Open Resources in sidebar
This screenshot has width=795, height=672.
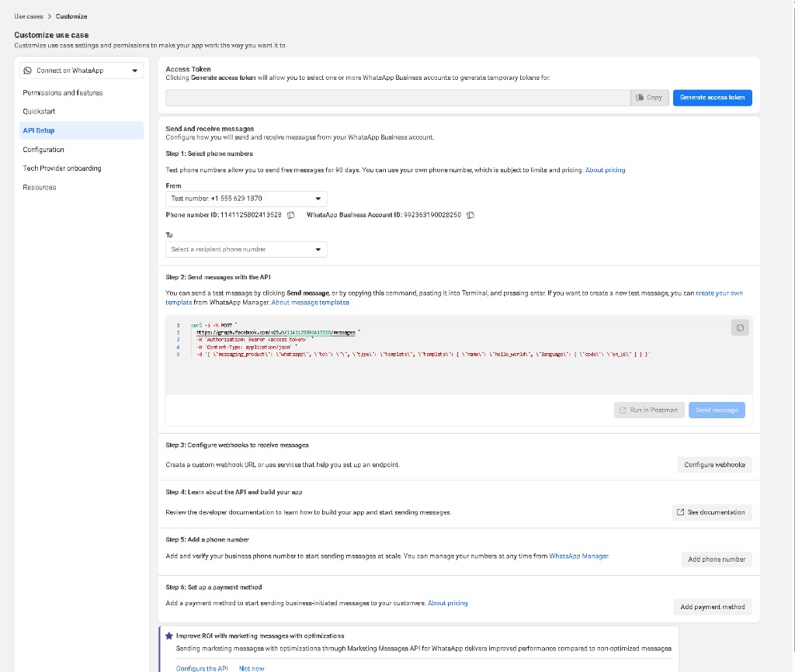pos(40,188)
